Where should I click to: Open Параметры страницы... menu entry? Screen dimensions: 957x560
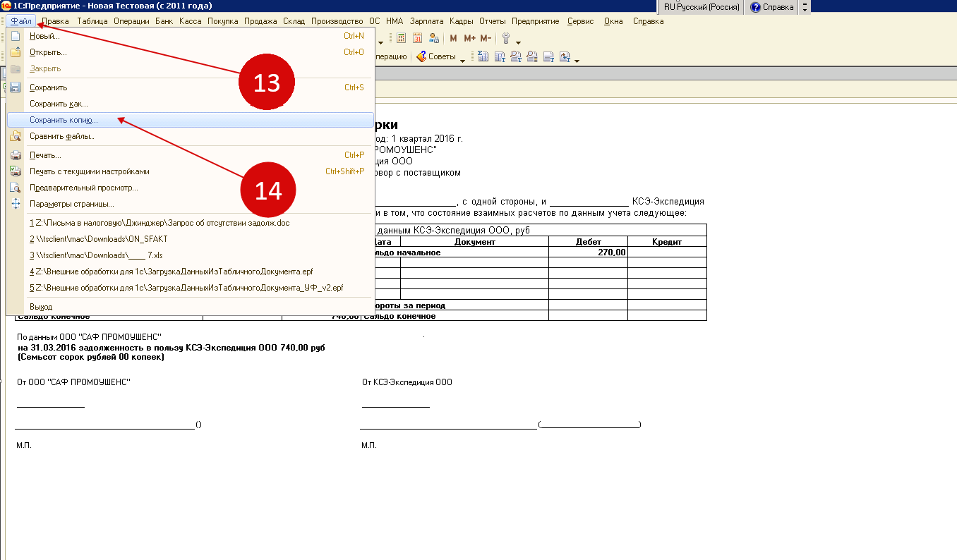[190, 204]
